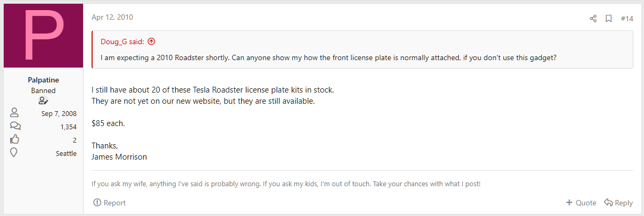644x216 pixels.
Task: Click the joined date person icon
Action: click(14, 113)
